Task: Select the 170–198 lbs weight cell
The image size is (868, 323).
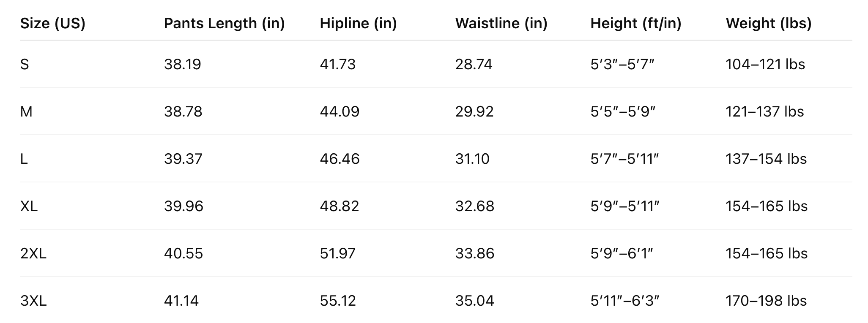Action: click(x=766, y=301)
